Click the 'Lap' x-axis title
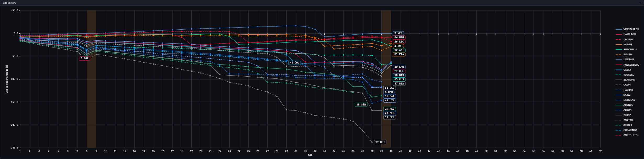 [x=310, y=155]
